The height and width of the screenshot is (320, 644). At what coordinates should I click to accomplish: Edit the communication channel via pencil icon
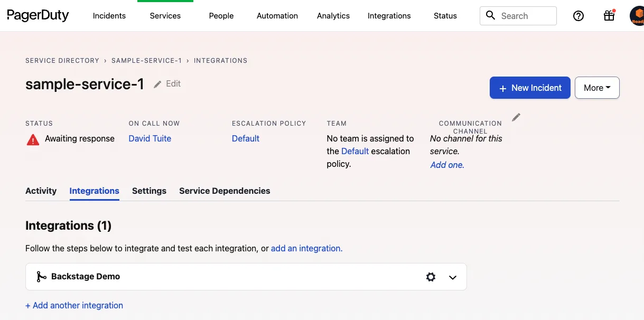[x=516, y=117]
